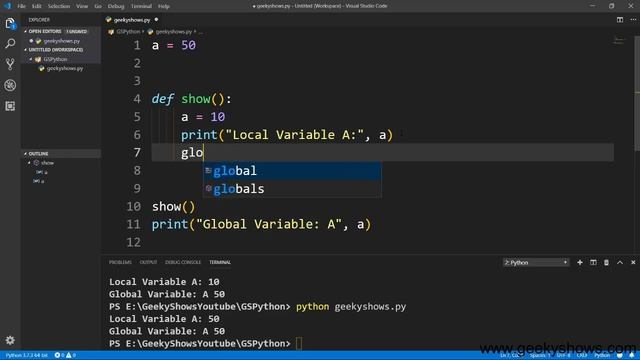Open the Terminal menu
The height and width of the screenshot is (360, 640).
141,6
